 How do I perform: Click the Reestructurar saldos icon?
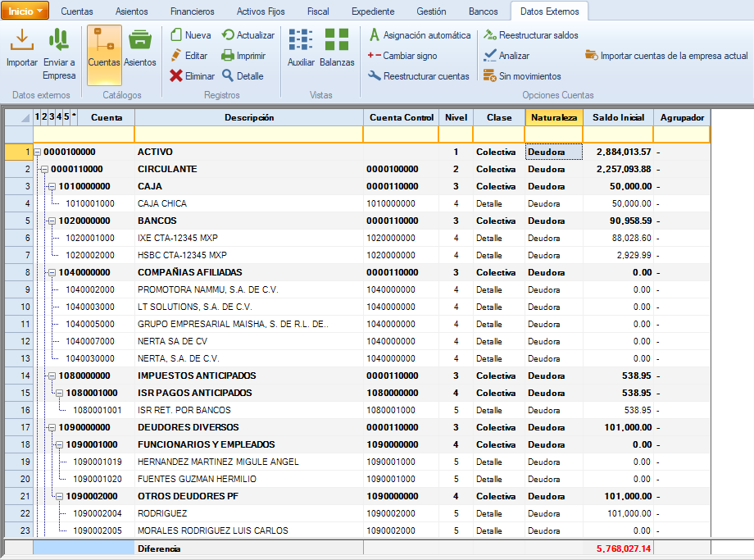pyautogui.click(x=490, y=34)
